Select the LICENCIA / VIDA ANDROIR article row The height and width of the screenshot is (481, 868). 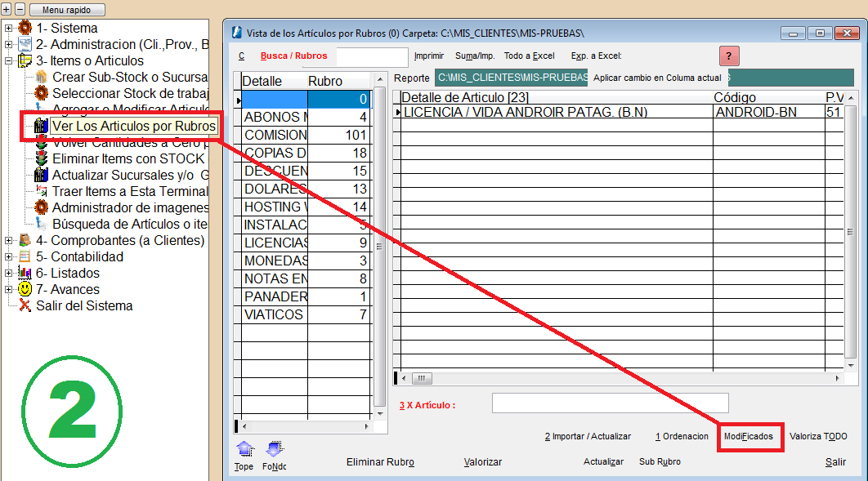(622, 112)
